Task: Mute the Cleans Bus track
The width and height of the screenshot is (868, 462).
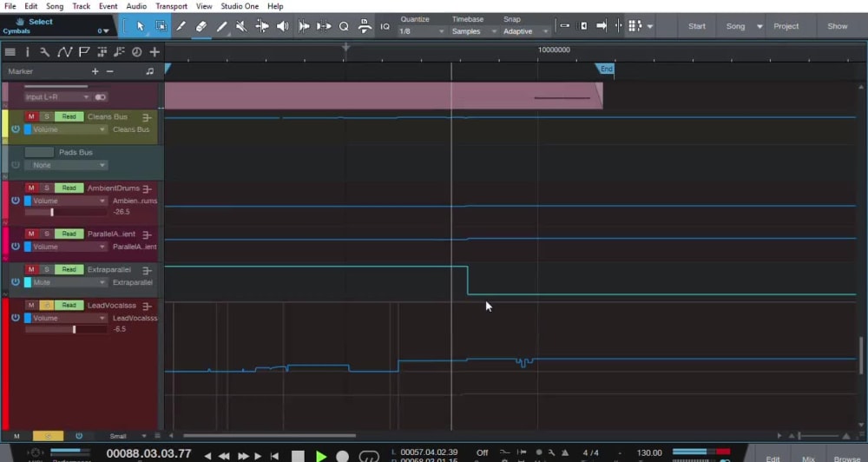Action: pos(31,116)
